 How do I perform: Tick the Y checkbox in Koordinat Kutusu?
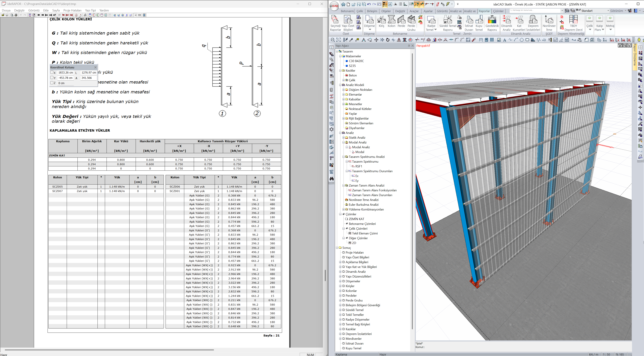point(52,77)
